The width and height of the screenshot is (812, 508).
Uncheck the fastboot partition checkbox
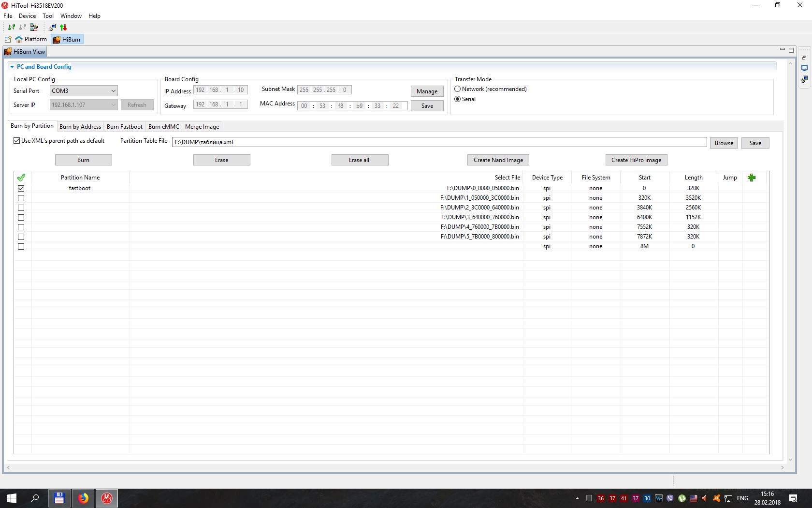21,188
